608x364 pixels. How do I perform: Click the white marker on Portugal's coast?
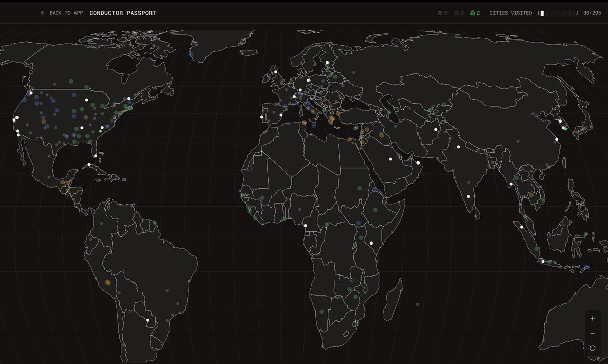(x=262, y=117)
